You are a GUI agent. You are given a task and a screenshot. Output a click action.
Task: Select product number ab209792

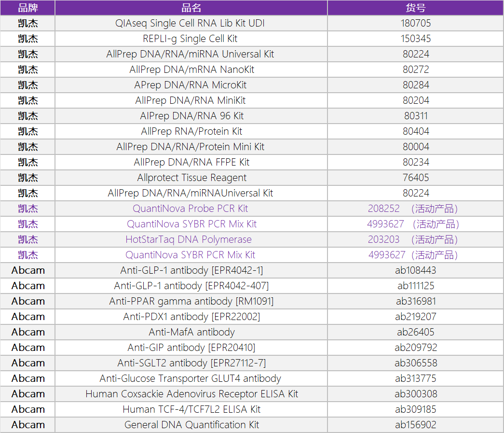pyautogui.click(x=416, y=348)
